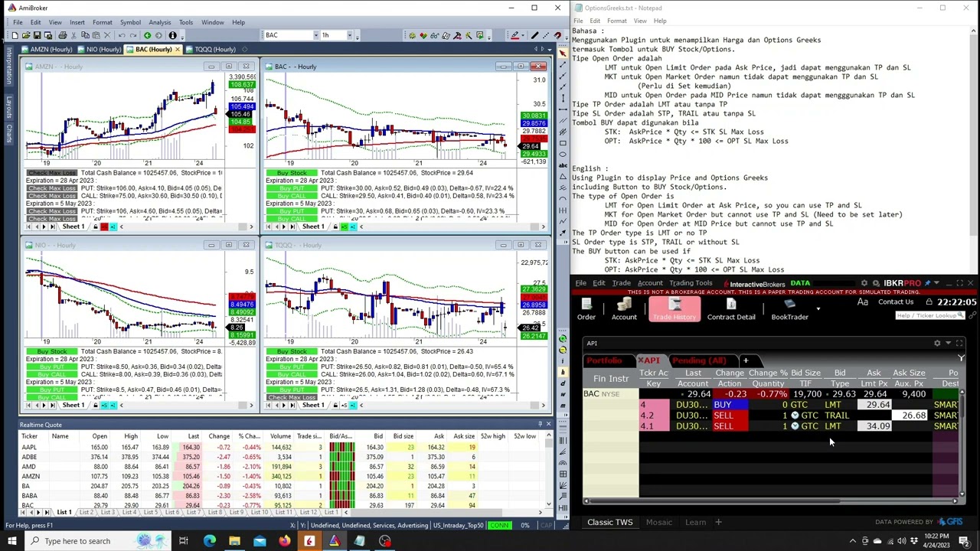Click the Help / Ticker Lookup search box
Screen dimensions: 980x551
click(929, 315)
